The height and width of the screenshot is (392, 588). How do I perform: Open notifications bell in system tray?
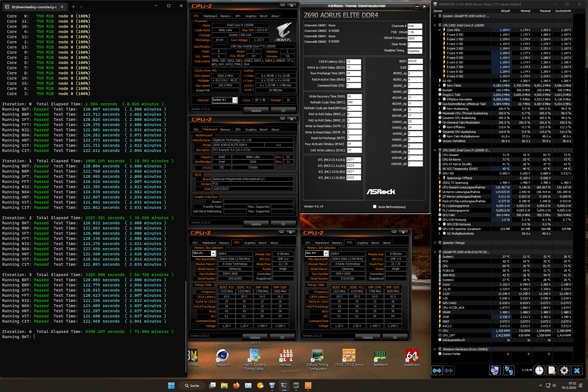pyautogui.click(x=580, y=385)
